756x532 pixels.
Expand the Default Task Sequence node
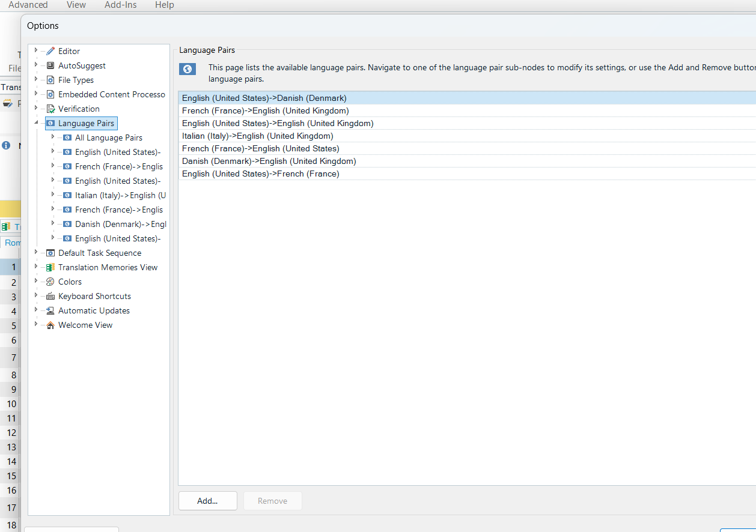[36, 252]
